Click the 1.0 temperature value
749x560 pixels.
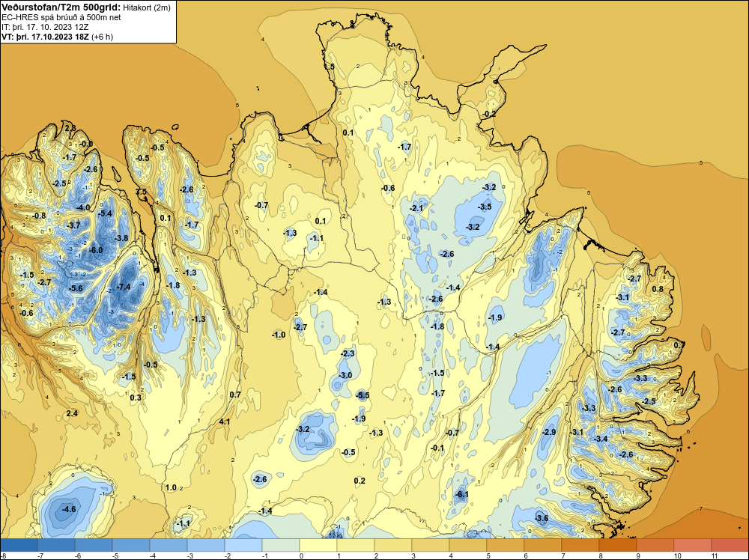(171, 488)
